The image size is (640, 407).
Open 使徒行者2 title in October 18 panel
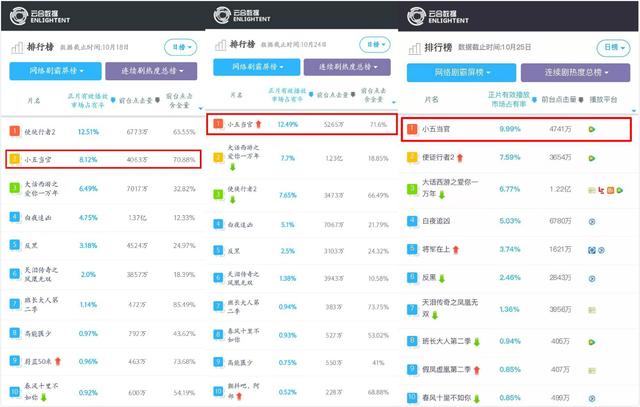40,132
